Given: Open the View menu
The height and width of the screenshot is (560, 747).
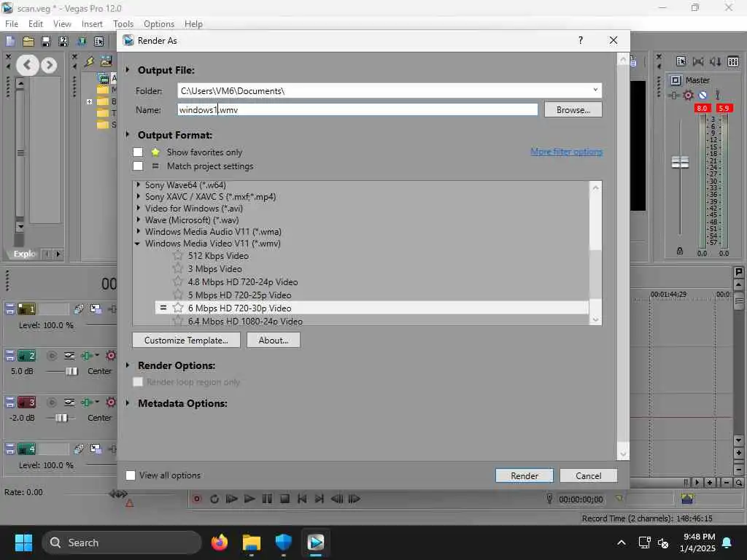Looking at the screenshot, I should 62,24.
